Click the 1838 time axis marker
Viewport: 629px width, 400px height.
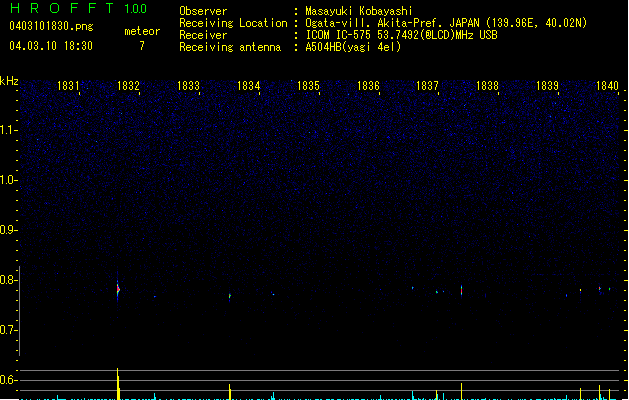[x=487, y=86]
